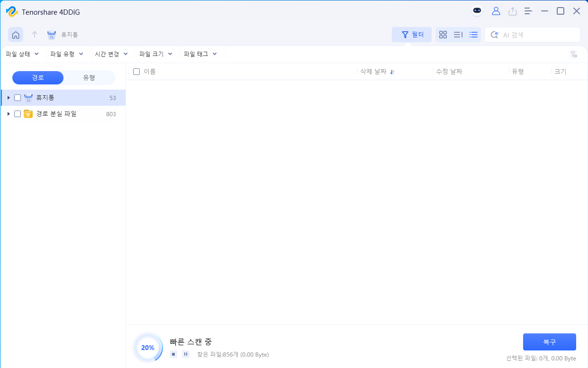Image resolution: width=588 pixels, height=368 pixels.
Task: Open the 시간 변경 filter dropdown
Action: (x=111, y=54)
